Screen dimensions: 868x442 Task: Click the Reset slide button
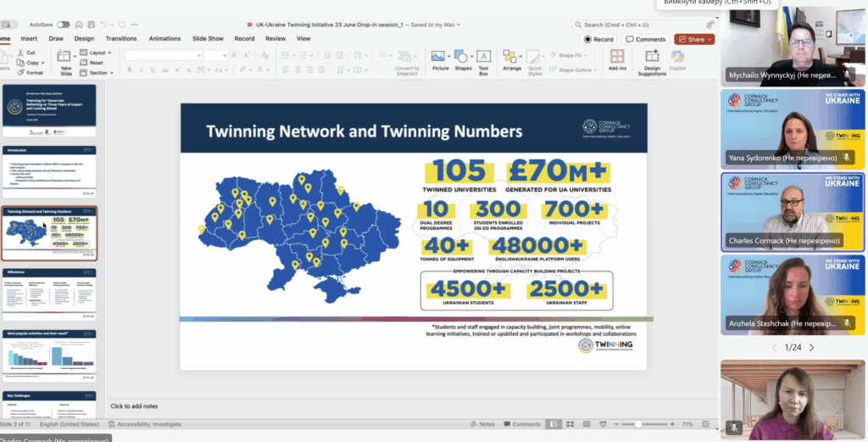[92, 63]
